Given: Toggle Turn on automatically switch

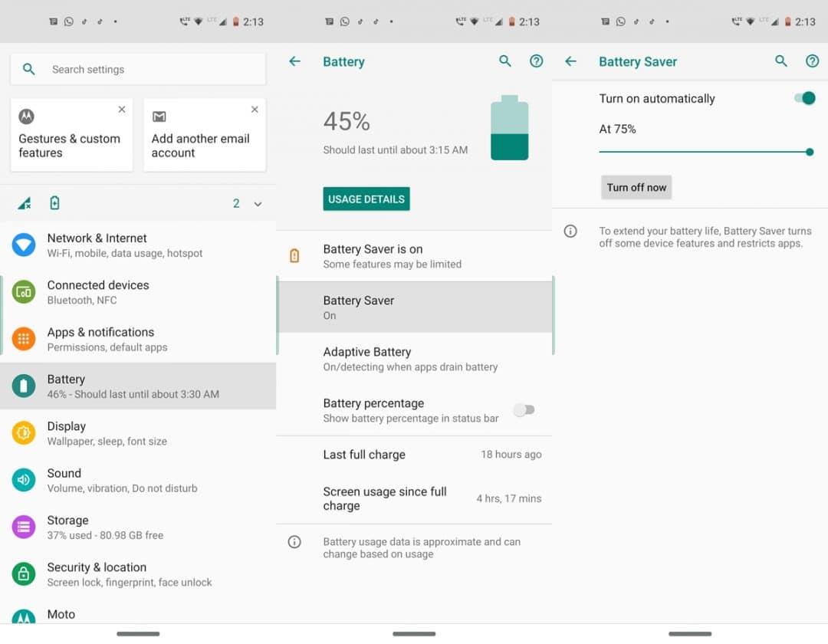Looking at the screenshot, I should click(x=805, y=98).
